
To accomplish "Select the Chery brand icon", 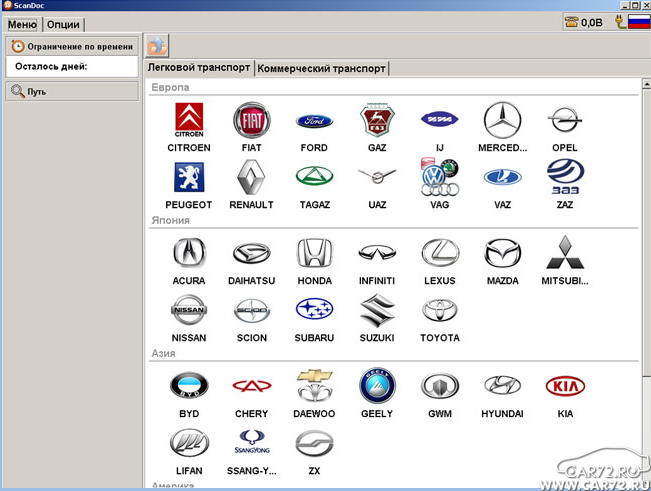I will [x=252, y=386].
